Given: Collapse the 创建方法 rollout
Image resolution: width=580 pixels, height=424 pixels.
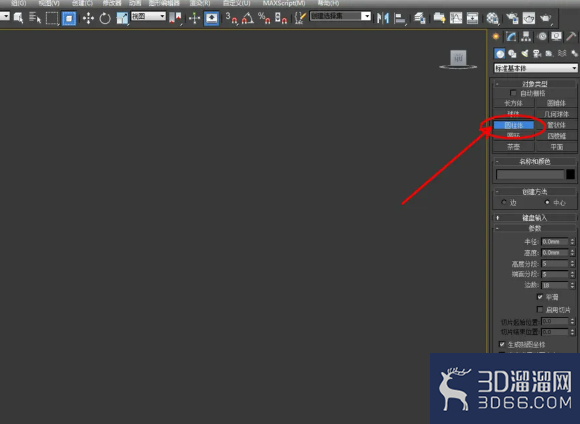Looking at the screenshot, I should point(535,192).
